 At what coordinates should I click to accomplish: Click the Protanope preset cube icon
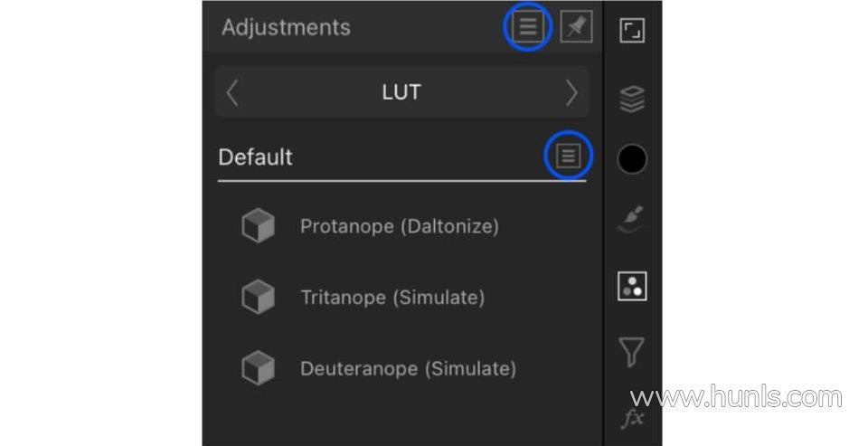pos(258,225)
